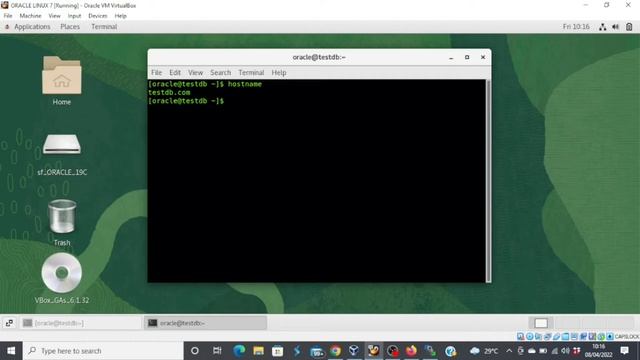
Task: Click the 'testdb.com' output text
Action: (x=169, y=93)
